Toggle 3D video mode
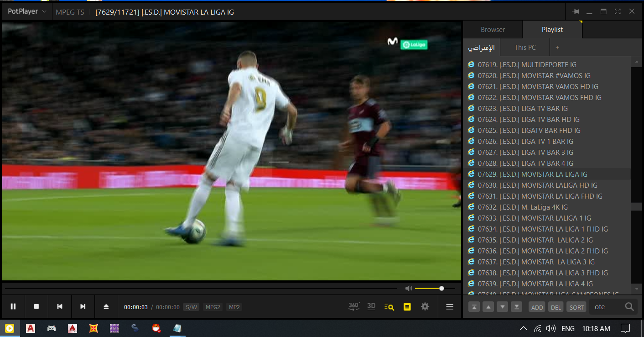644x337 pixels. click(371, 306)
